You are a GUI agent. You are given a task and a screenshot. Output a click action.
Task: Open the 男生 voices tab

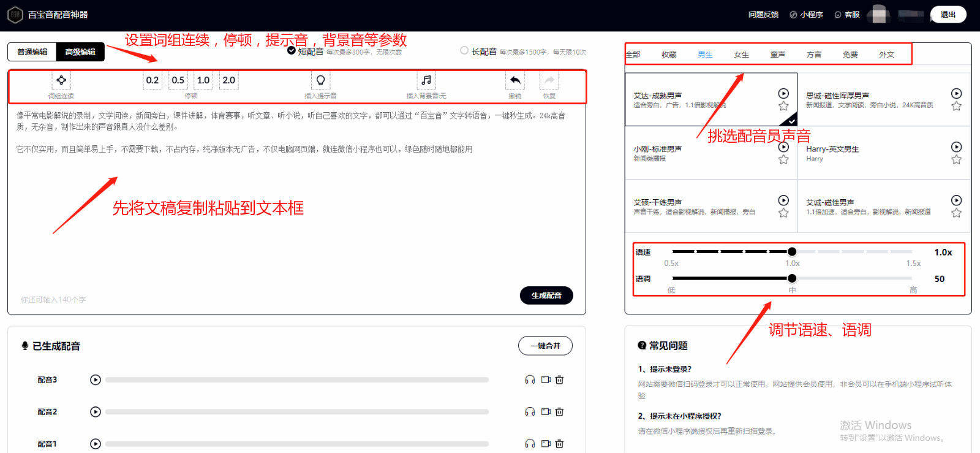[x=705, y=54]
